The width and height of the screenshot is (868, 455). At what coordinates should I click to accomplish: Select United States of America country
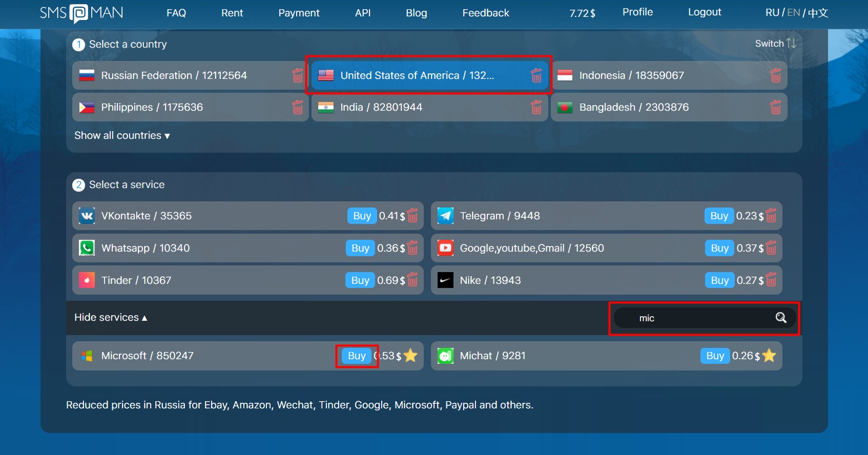pyautogui.click(x=429, y=75)
